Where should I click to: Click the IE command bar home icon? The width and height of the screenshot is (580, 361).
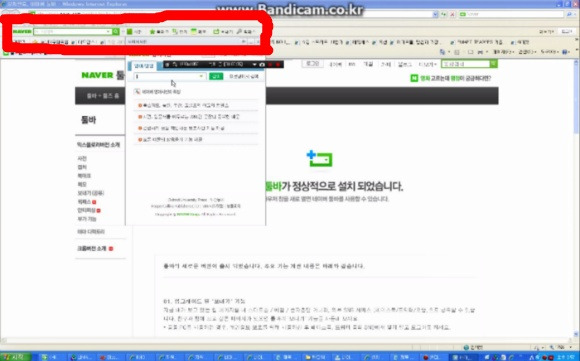443,53
